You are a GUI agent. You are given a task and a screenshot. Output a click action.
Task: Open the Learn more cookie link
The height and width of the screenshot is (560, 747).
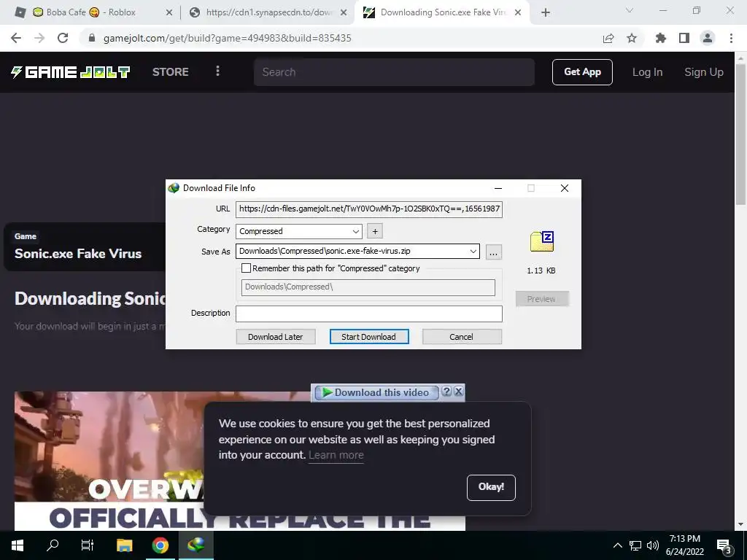coord(336,455)
